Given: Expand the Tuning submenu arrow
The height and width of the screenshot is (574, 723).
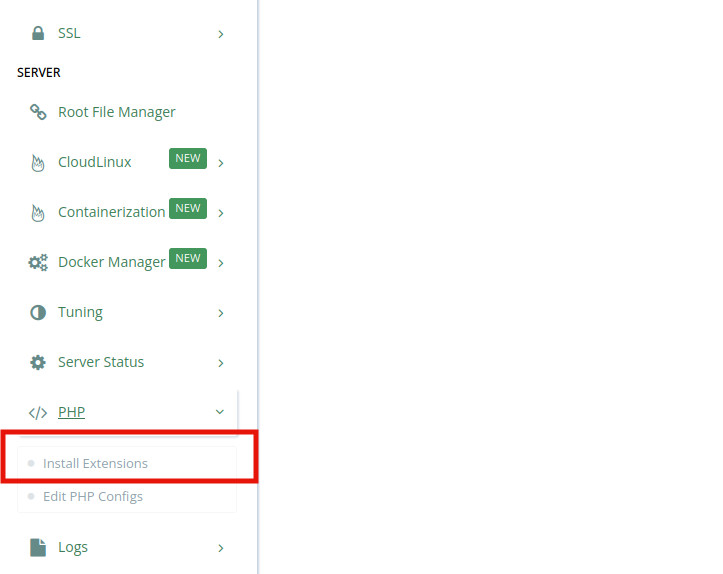Looking at the screenshot, I should pos(221,313).
